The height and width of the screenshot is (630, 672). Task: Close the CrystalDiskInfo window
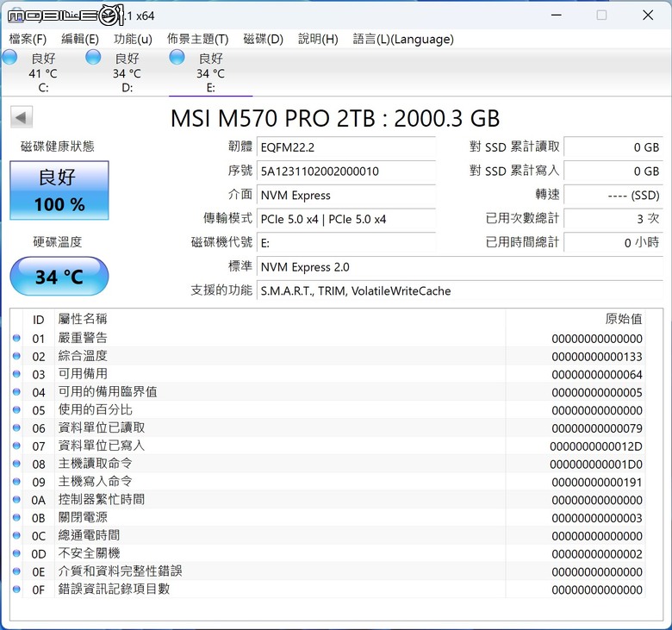[x=648, y=16]
